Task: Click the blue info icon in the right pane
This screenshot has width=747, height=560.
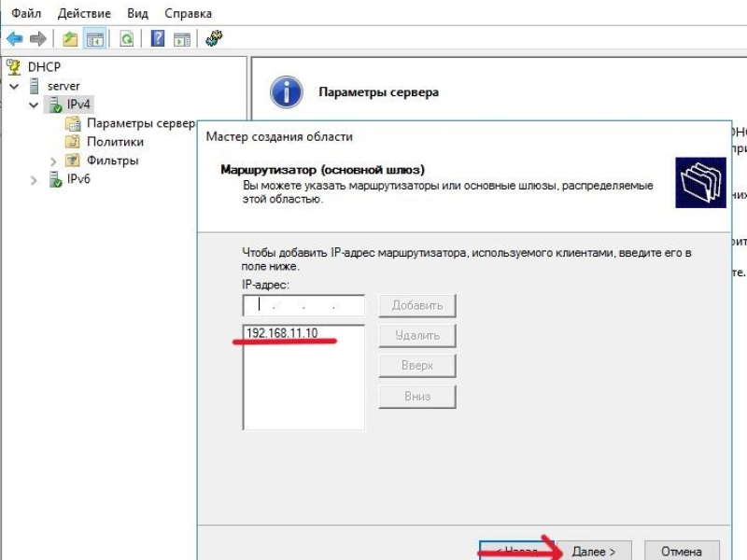Action: 287,91
